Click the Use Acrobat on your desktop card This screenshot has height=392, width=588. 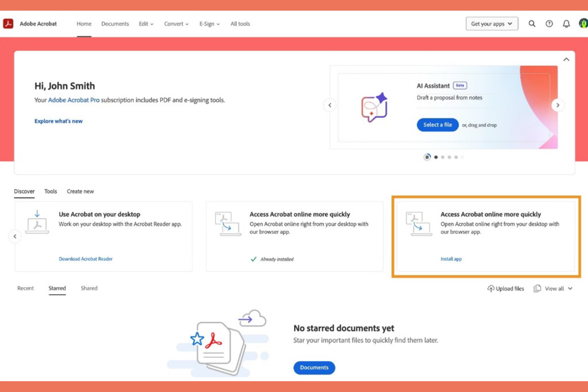(x=104, y=236)
